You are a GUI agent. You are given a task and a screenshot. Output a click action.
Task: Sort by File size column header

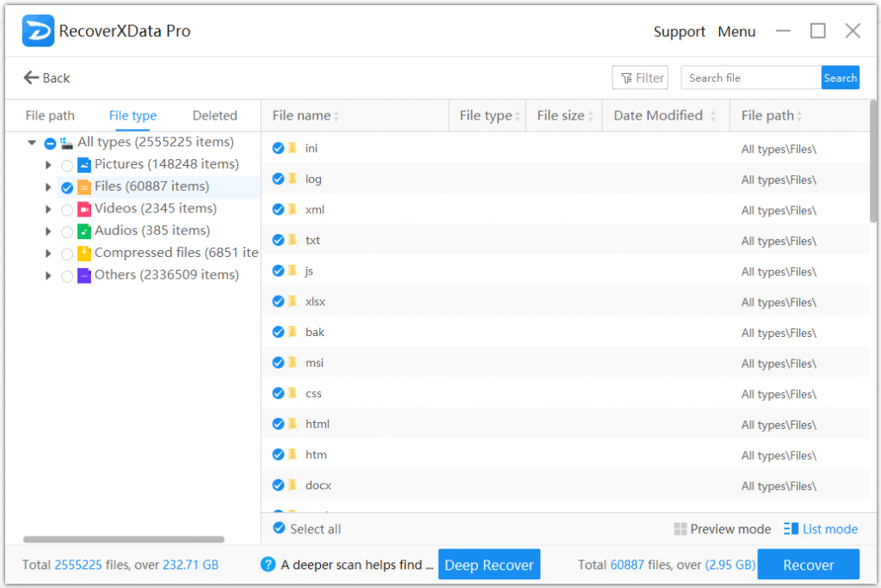tap(564, 116)
